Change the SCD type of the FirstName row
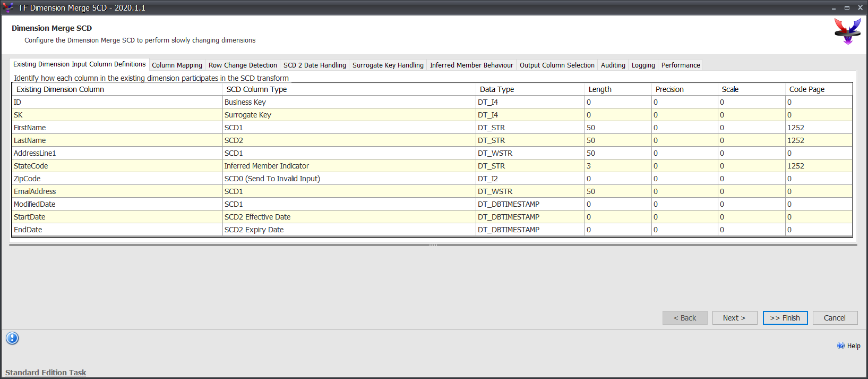This screenshot has width=868, height=379. 349,128
